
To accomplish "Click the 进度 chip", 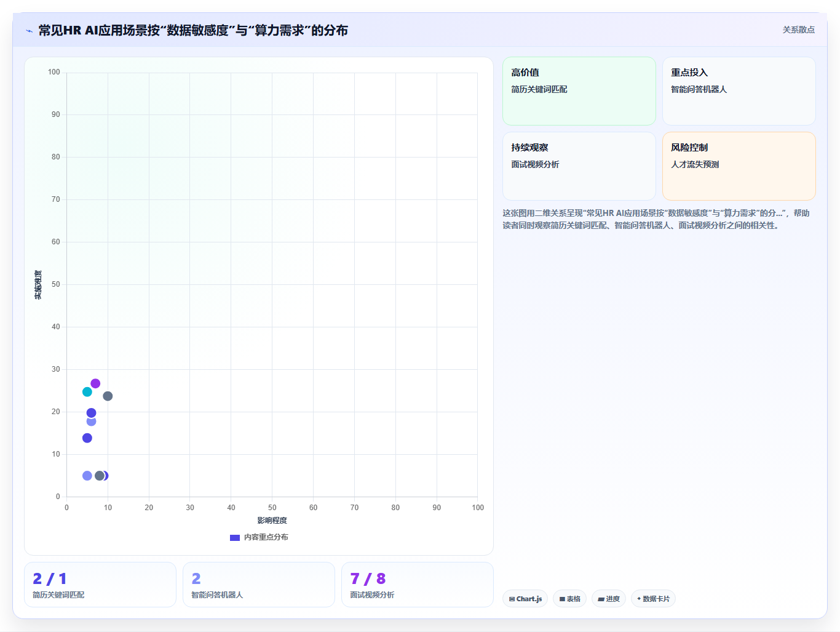I will (x=609, y=599).
